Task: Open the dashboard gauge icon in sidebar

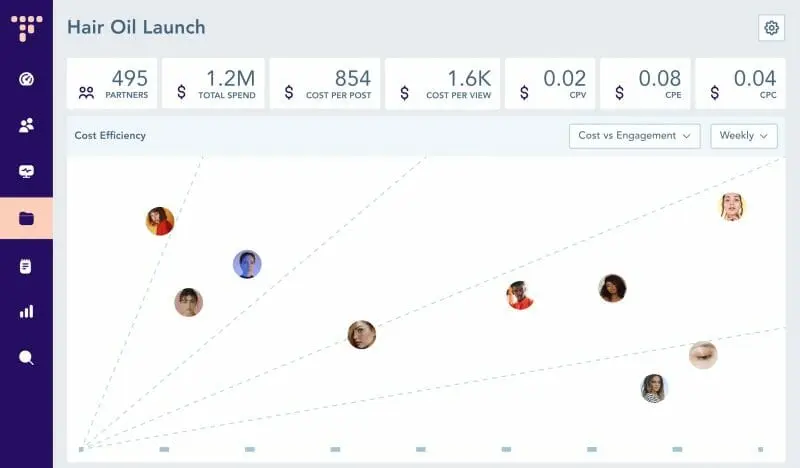Action: 26,80
